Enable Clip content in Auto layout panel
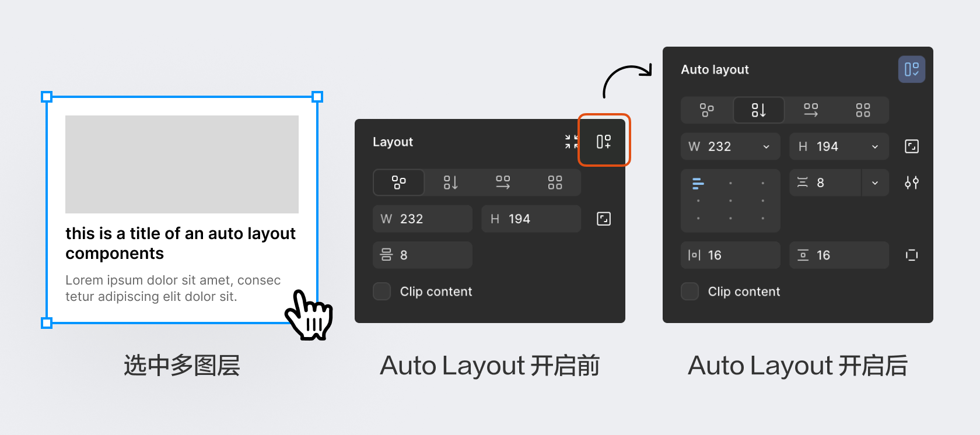This screenshot has height=435, width=980. pyautogui.click(x=690, y=292)
